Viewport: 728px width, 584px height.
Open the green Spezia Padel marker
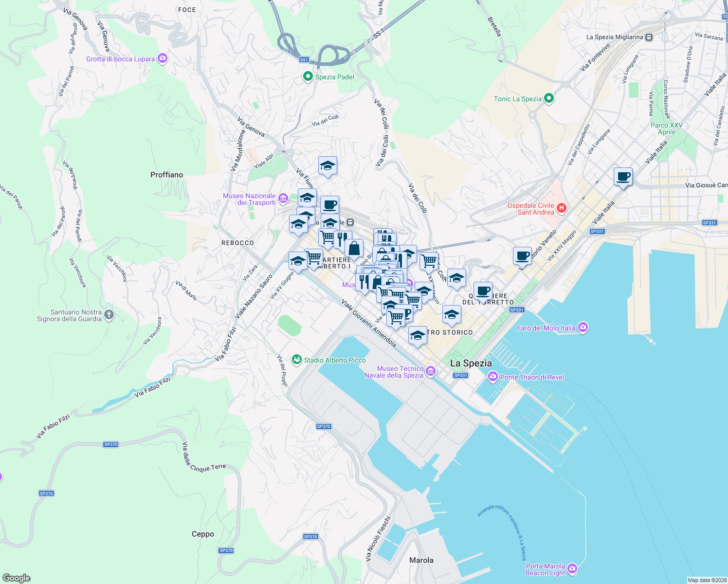click(308, 76)
